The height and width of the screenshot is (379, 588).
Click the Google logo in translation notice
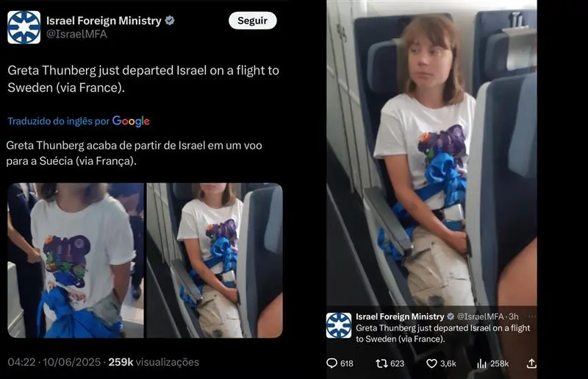pos(131,121)
